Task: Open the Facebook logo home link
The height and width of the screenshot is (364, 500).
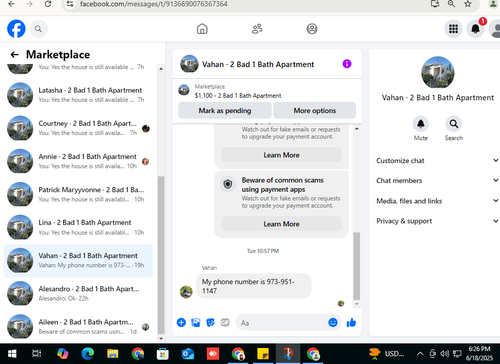Action: (x=16, y=29)
